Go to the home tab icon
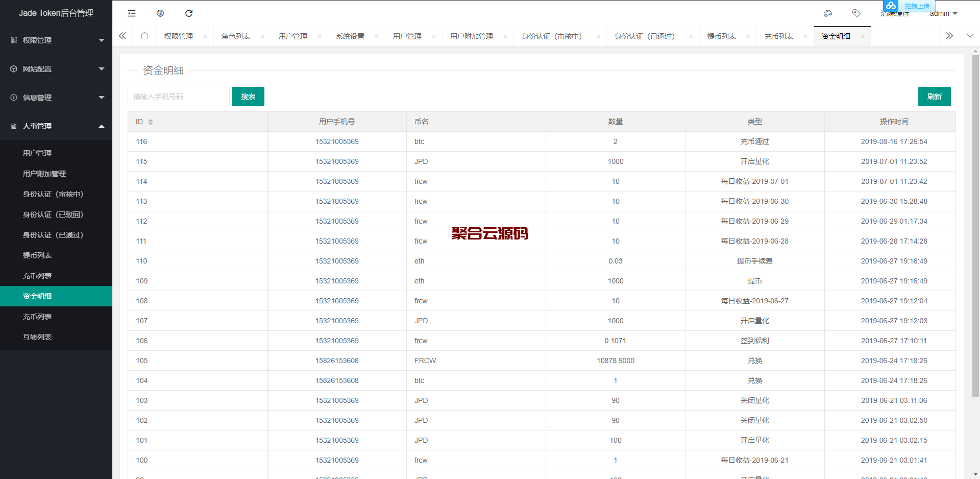The height and width of the screenshot is (479, 980). (x=144, y=36)
